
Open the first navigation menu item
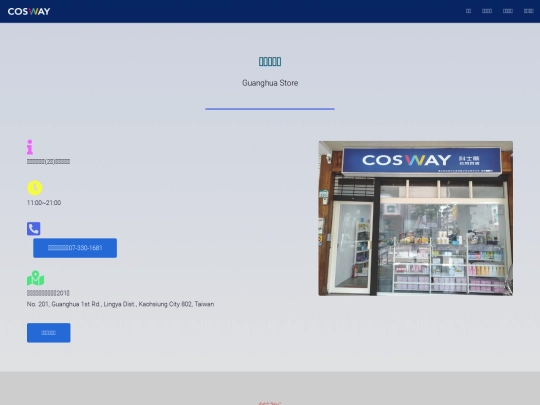pyautogui.click(x=468, y=11)
